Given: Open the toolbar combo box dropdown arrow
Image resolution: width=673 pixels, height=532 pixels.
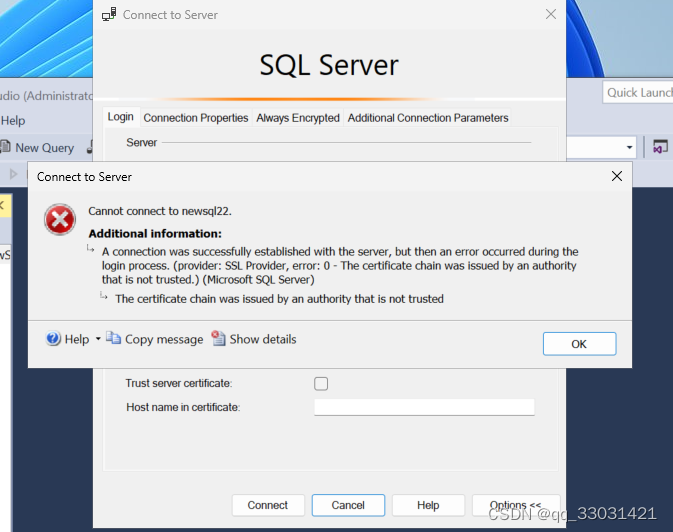Looking at the screenshot, I should coord(629,147).
